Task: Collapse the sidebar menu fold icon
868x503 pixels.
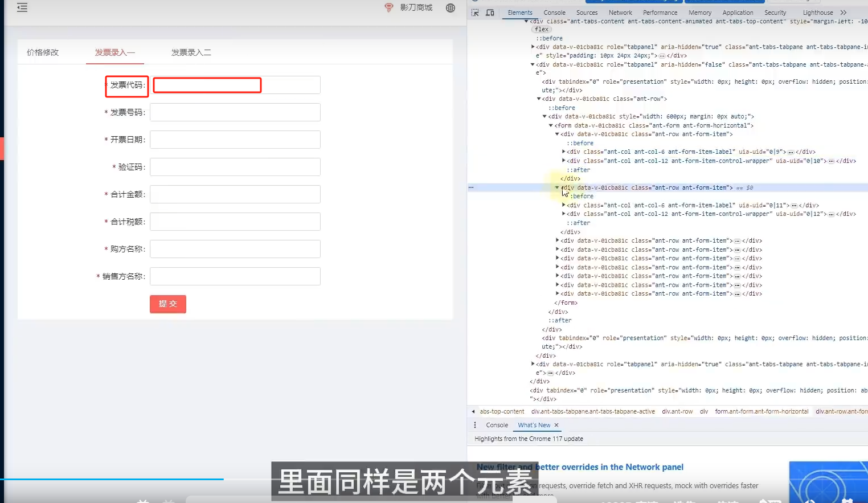Action: click(22, 7)
